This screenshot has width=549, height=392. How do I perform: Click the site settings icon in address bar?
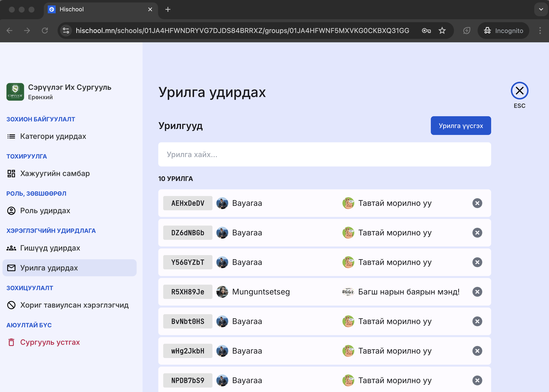(x=66, y=31)
